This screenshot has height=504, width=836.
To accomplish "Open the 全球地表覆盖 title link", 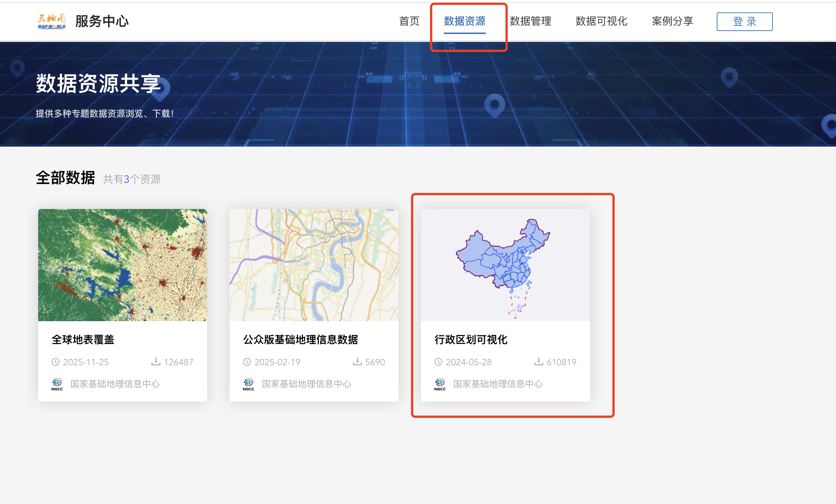I will (x=83, y=339).
